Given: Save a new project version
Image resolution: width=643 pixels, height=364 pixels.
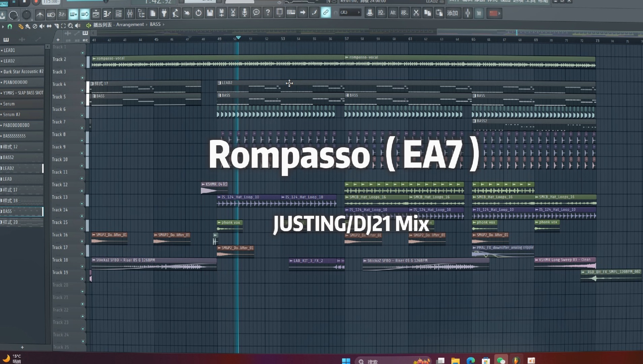Looking at the screenshot, I should point(221,13).
